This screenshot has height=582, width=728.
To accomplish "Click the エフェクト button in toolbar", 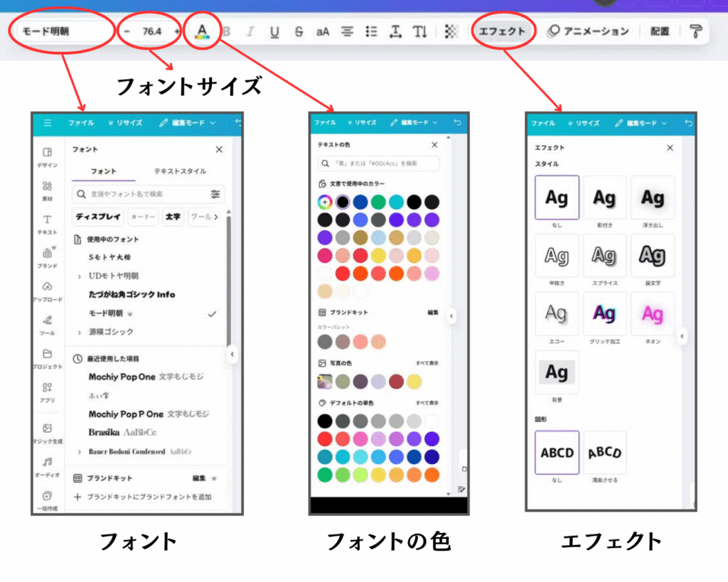I will [x=502, y=31].
